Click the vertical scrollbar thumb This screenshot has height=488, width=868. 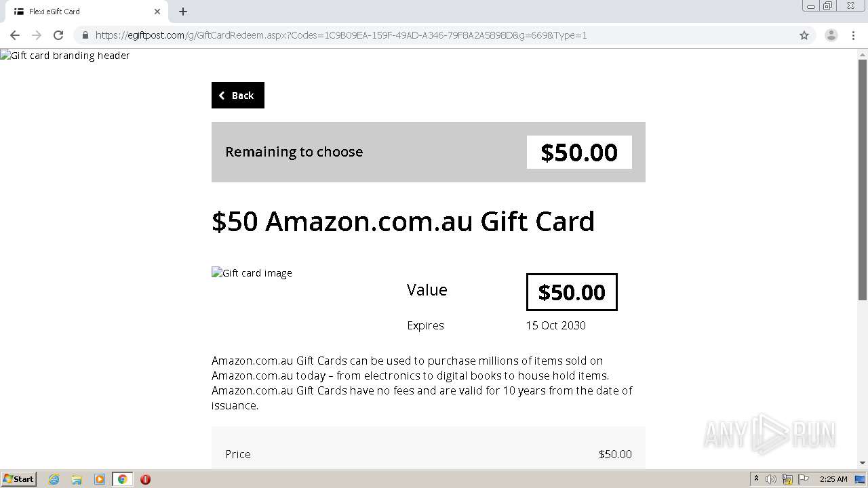coord(863,180)
